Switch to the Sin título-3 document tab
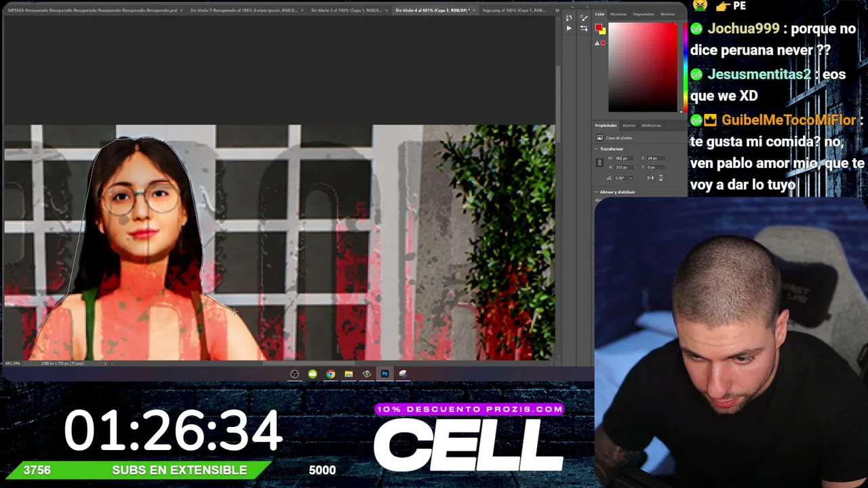Viewport: 868px width, 488px height. click(x=347, y=10)
